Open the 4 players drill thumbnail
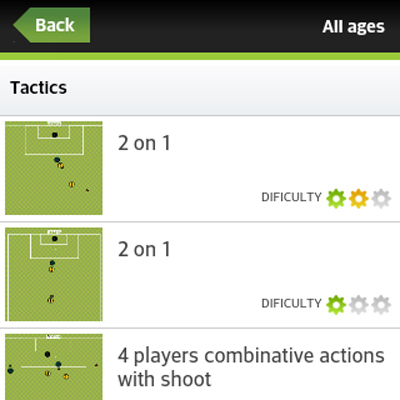Viewport: 400px width, 400px height. (54, 367)
